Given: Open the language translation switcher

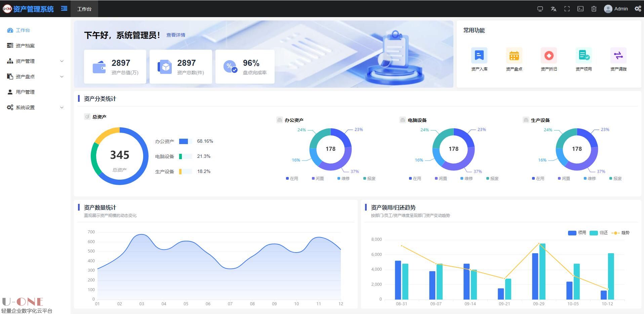Looking at the screenshot, I should click(554, 9).
